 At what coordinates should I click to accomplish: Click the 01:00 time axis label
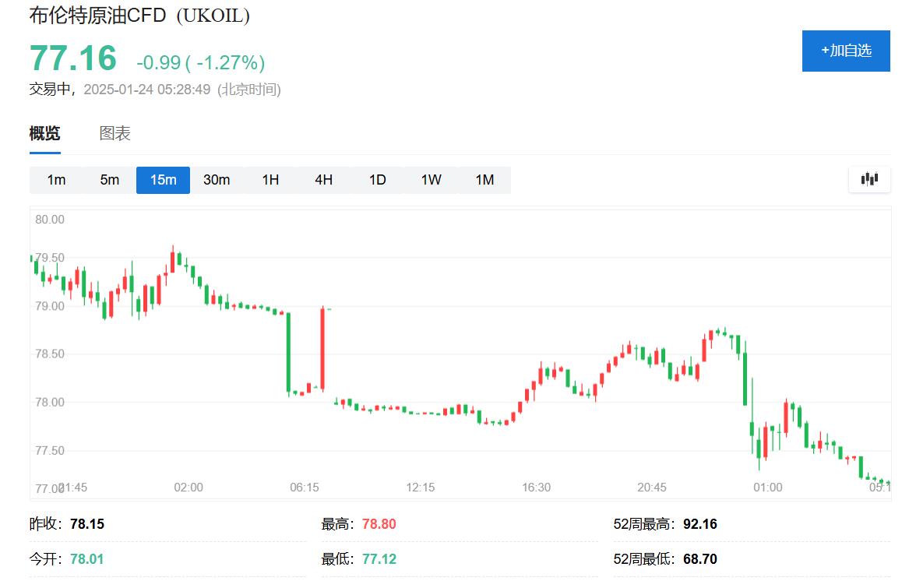coord(768,488)
